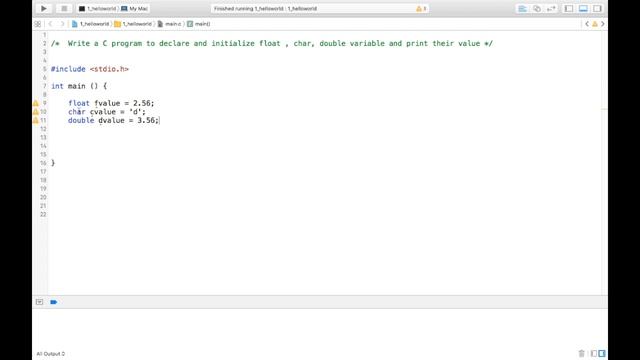
Task: Click the #include <stdio.h> line
Action: click(x=90, y=69)
